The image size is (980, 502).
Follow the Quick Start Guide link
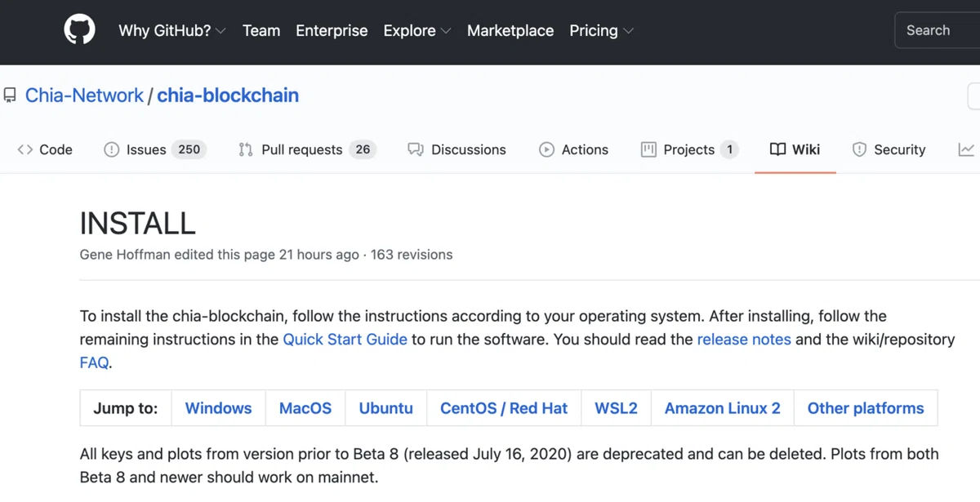pos(345,340)
